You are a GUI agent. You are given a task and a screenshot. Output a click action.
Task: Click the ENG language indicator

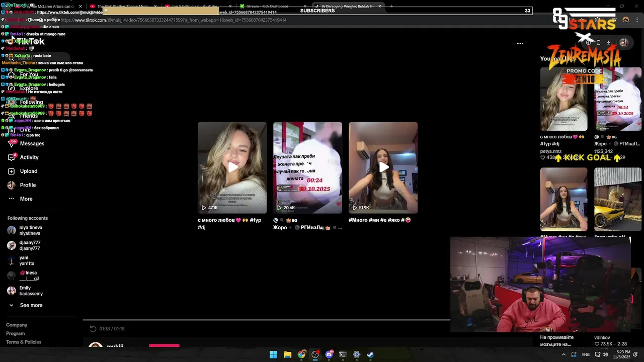586,354
